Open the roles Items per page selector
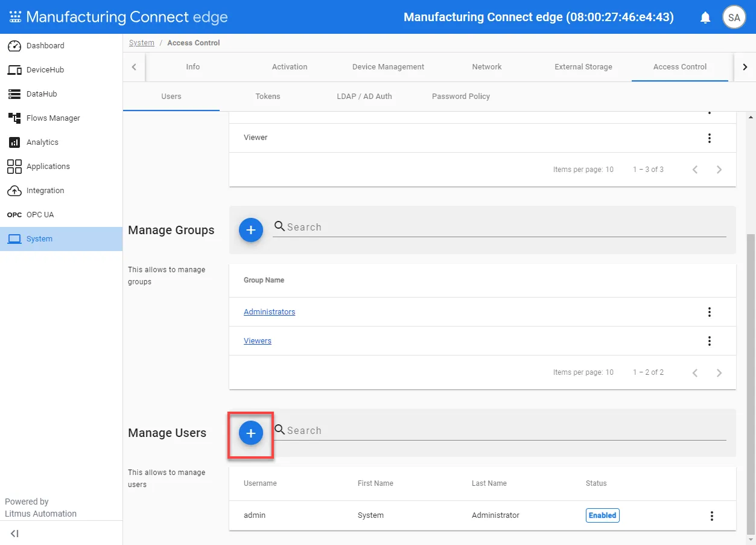Screen dimensions: 756x545 [609, 170]
